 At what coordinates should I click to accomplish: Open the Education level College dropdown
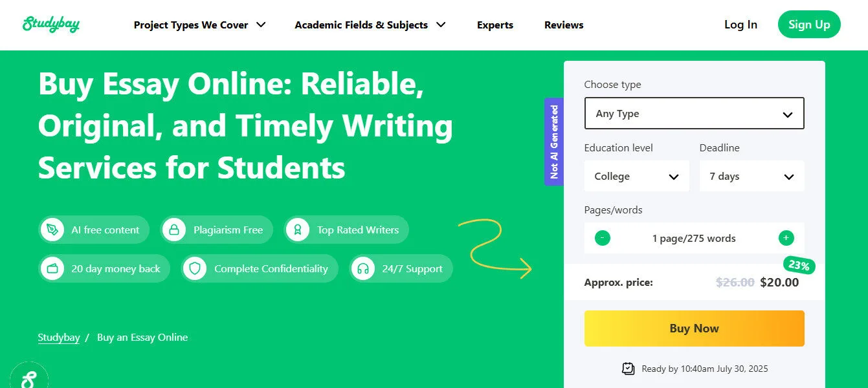click(637, 176)
